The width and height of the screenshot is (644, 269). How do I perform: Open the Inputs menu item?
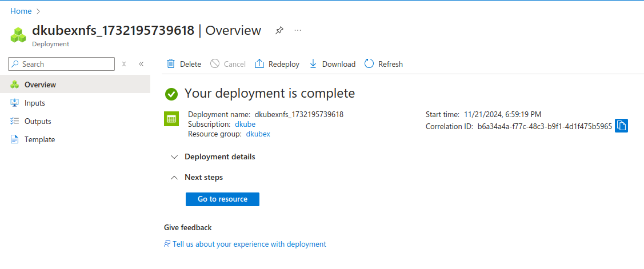(34, 103)
